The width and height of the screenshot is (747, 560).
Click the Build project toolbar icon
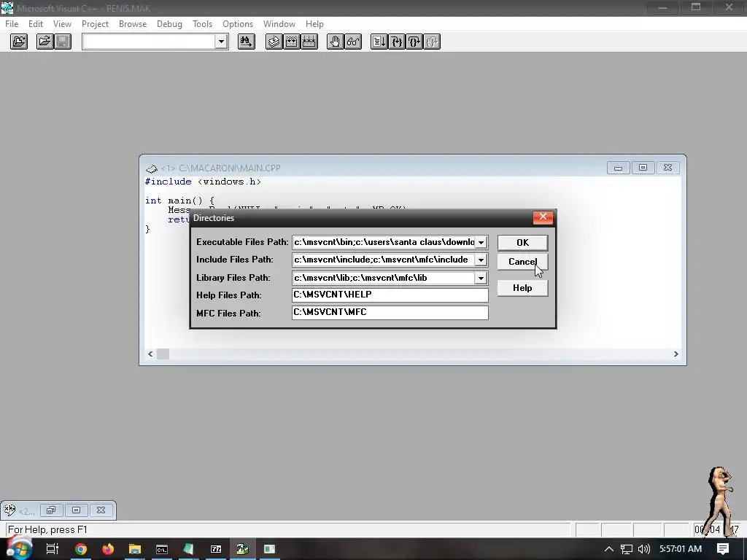292,42
